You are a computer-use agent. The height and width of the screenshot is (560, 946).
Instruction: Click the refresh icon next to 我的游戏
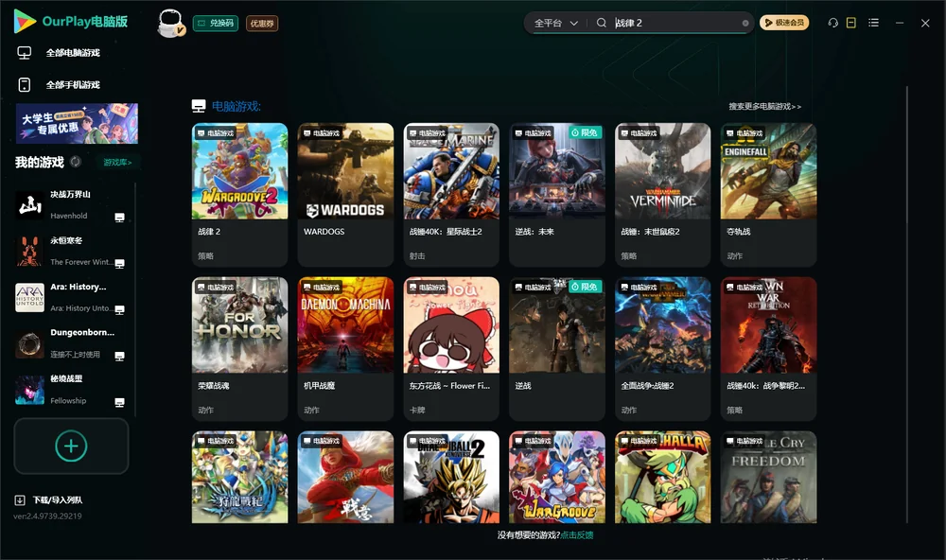pos(76,162)
